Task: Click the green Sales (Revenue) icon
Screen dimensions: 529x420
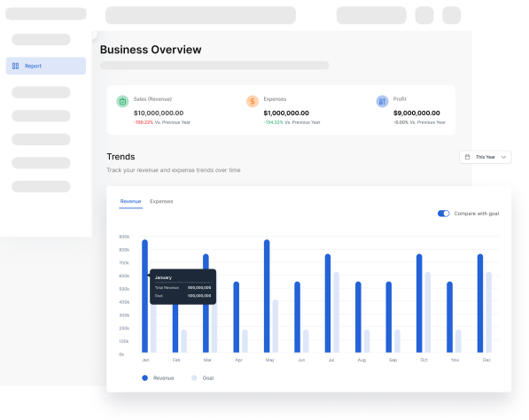Action: click(x=122, y=101)
